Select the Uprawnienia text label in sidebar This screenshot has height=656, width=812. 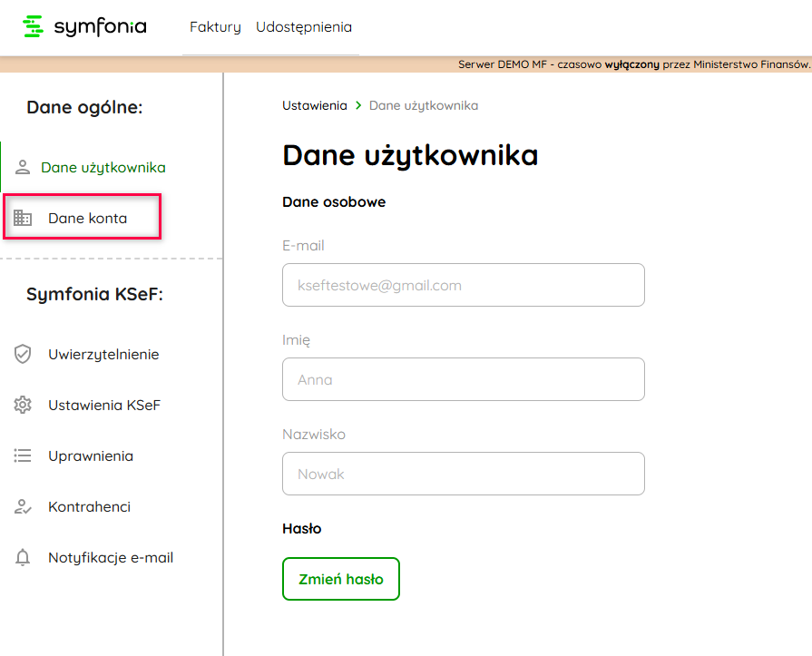coord(91,456)
